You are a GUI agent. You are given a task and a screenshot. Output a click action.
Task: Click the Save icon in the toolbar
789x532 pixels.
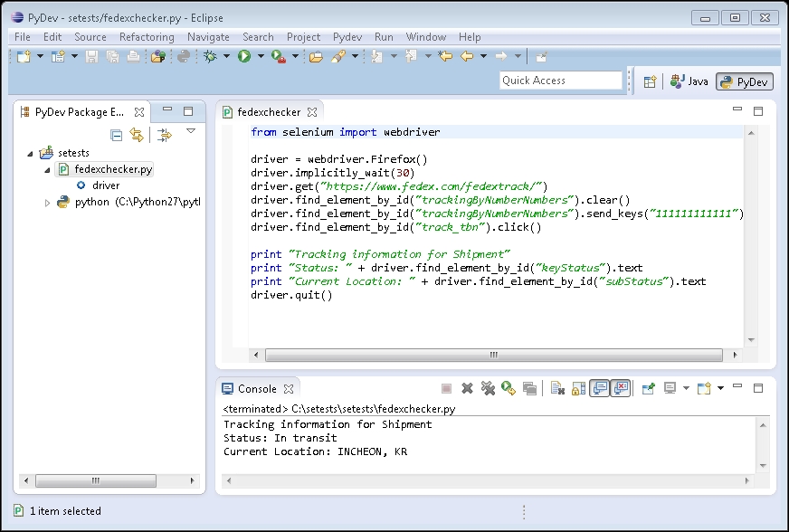tap(91, 56)
